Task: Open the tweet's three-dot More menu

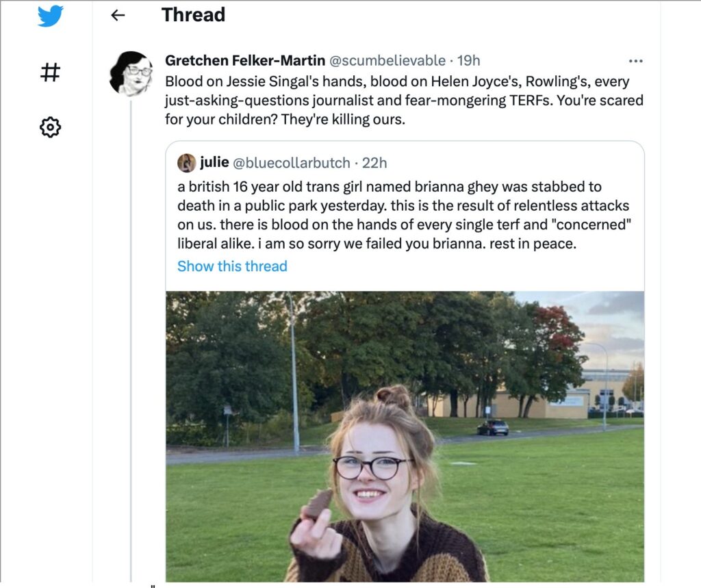Action: 635,61
